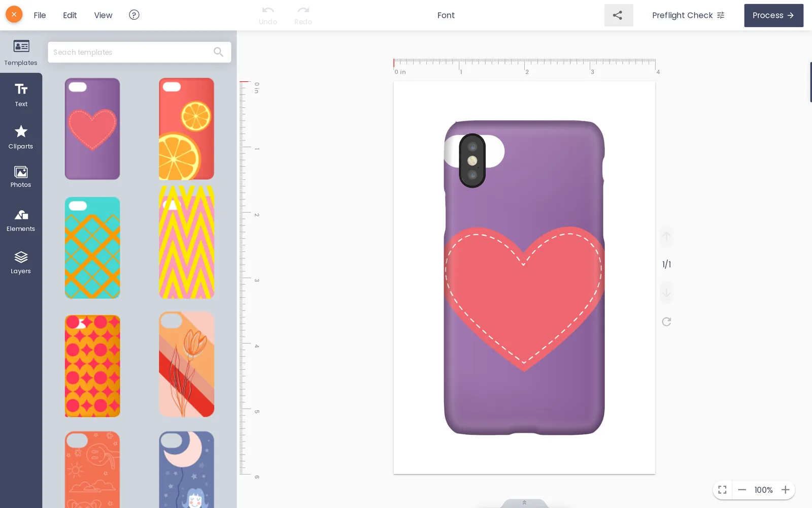The width and height of the screenshot is (812, 508).
Task: Open Preflight Check settings
Action: point(688,15)
